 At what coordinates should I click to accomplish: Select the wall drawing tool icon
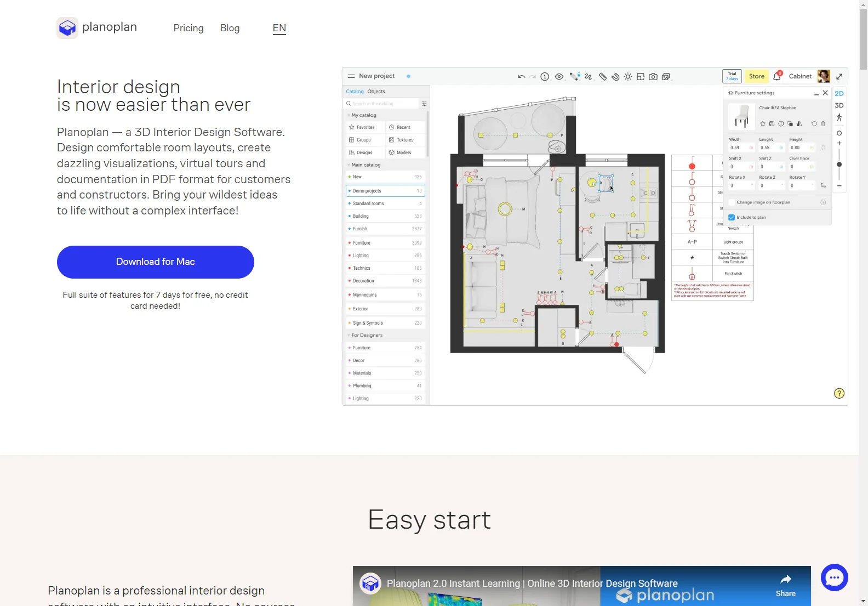(575, 77)
